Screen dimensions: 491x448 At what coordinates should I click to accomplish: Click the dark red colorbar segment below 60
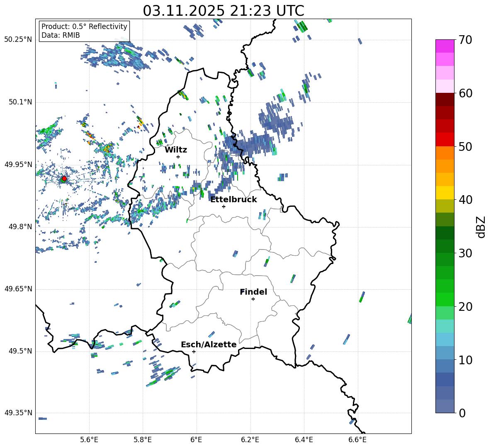coord(445,99)
